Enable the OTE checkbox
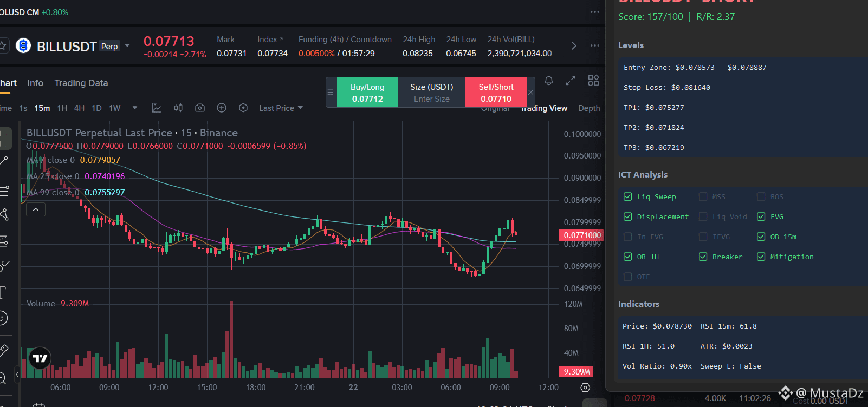This screenshot has height=407, width=868. tap(628, 277)
